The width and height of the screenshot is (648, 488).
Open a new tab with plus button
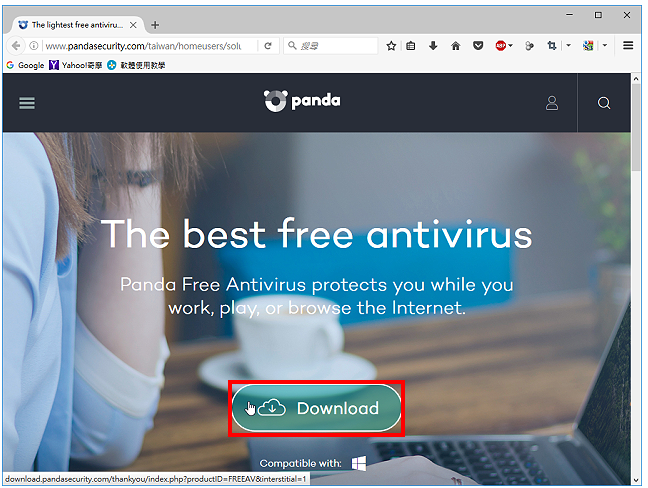(155, 25)
